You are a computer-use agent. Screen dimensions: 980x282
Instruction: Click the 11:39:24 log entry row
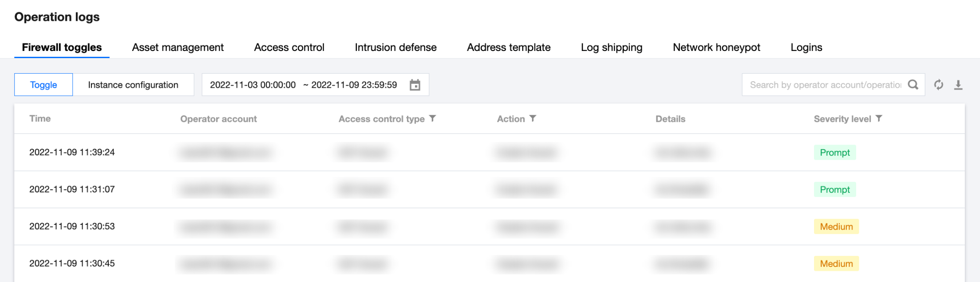click(72, 152)
